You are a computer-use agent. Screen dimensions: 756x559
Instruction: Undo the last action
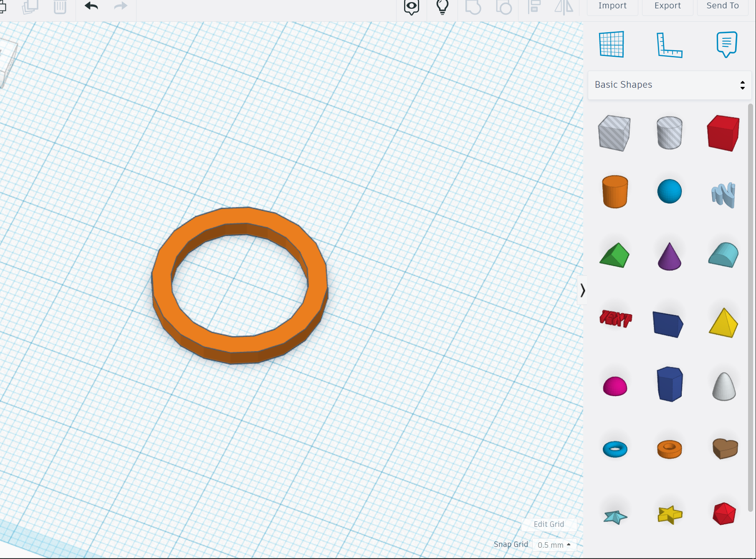click(x=92, y=6)
